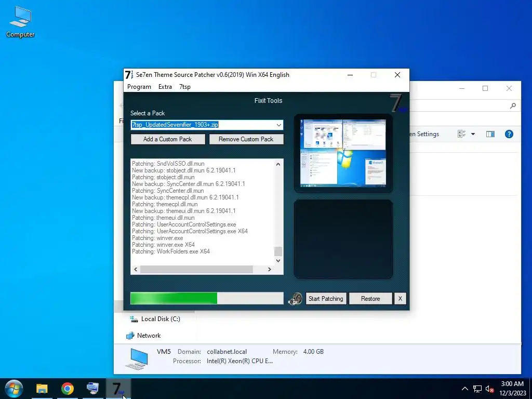The image size is (532, 399).
Task: Click the Restore button
Action: pyautogui.click(x=370, y=299)
